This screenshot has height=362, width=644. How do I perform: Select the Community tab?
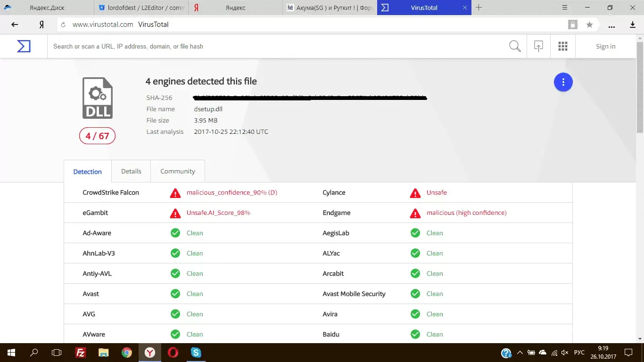tap(178, 171)
